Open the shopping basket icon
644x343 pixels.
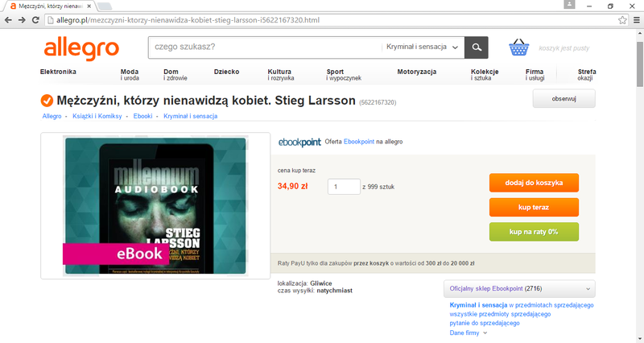pyautogui.click(x=518, y=48)
